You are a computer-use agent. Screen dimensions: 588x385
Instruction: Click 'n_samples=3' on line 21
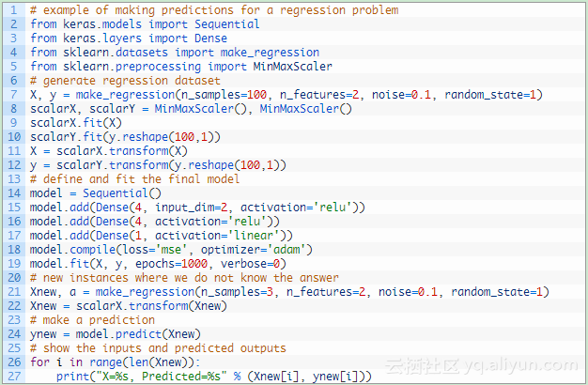237,292
